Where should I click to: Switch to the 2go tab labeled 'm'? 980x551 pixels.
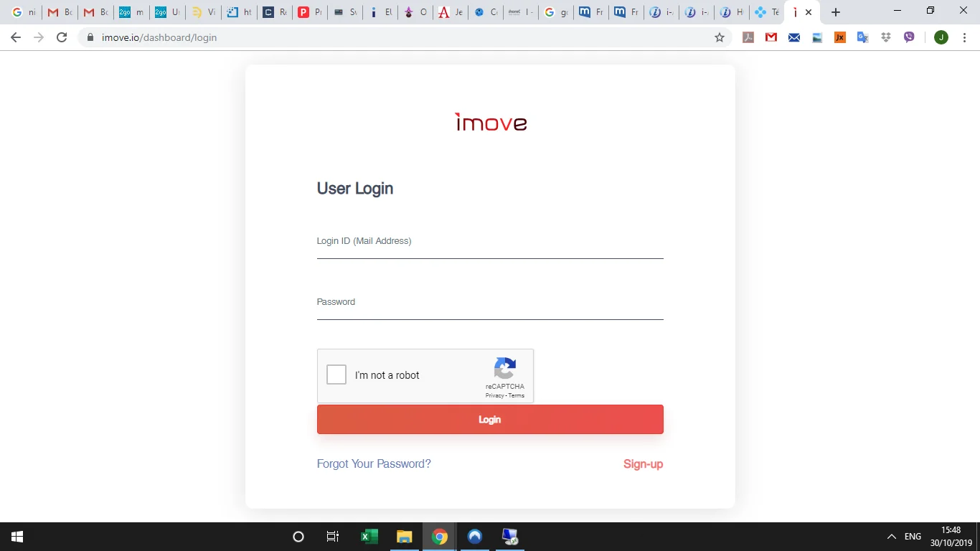(131, 12)
